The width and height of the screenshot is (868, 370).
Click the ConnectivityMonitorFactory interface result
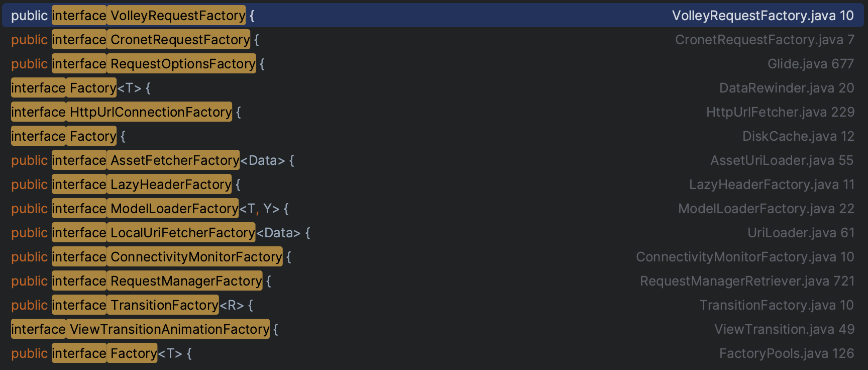click(196, 257)
